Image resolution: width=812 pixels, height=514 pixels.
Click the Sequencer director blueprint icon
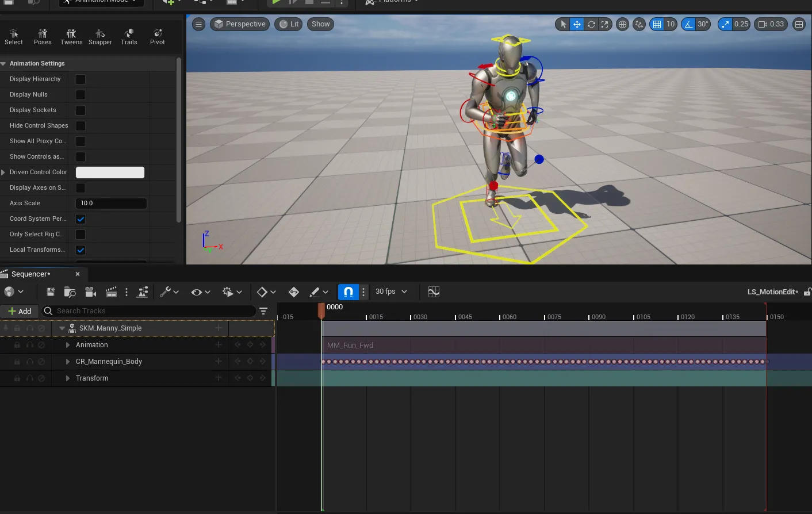pos(143,292)
